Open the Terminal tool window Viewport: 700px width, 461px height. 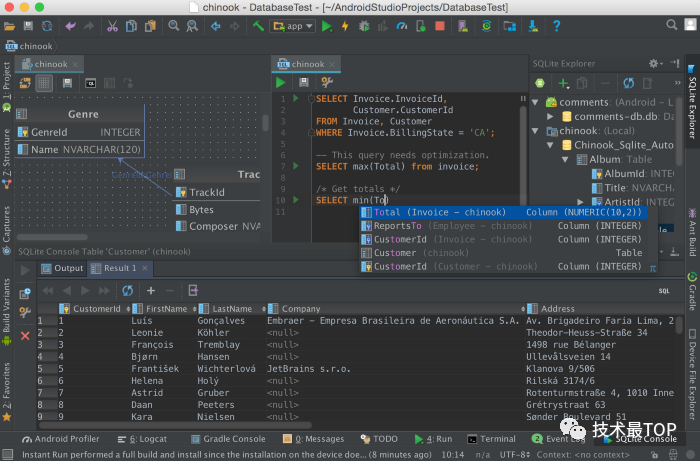pos(491,439)
